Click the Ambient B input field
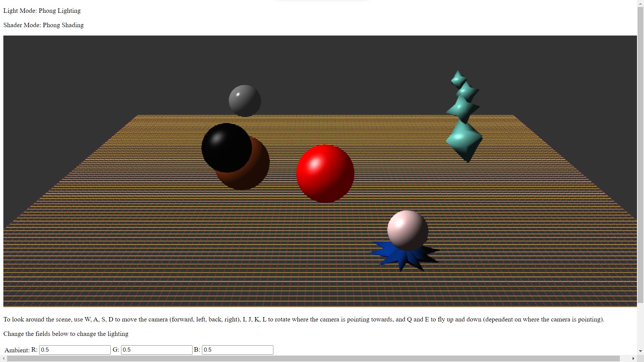The image size is (644, 362). click(x=237, y=350)
